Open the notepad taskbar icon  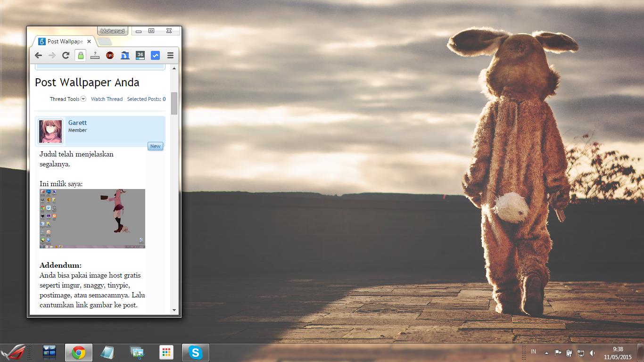(x=108, y=353)
